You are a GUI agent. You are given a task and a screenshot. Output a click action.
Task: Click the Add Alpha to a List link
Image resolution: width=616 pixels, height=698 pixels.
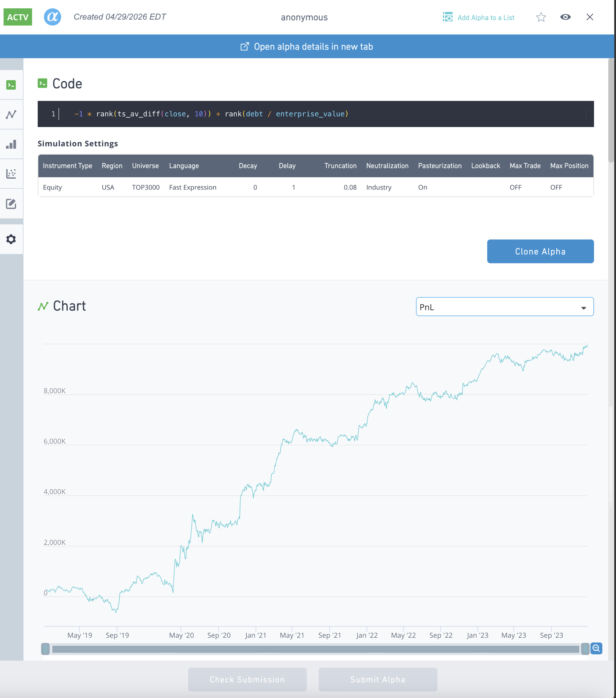point(486,17)
